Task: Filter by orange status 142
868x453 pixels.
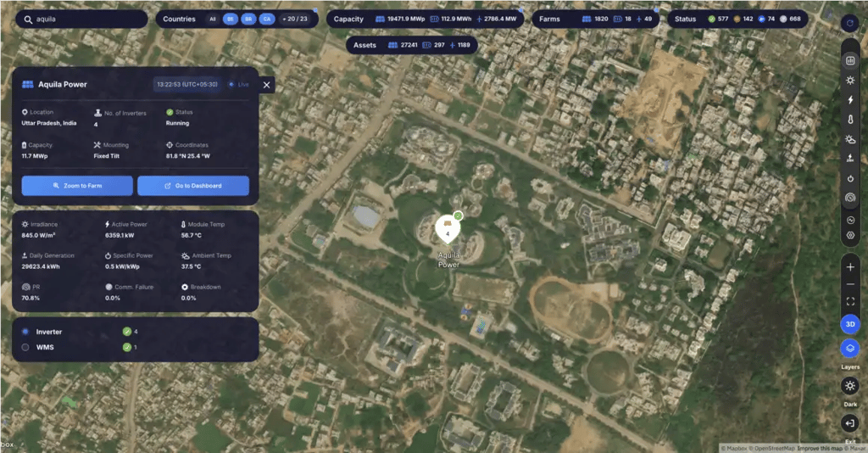Action: pyautogui.click(x=743, y=19)
